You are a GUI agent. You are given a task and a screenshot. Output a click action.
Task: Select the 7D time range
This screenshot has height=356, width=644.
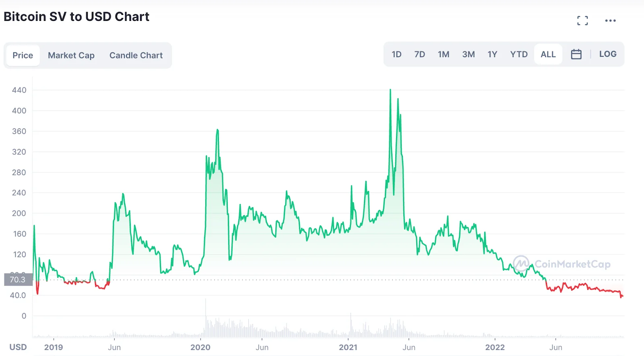click(419, 54)
